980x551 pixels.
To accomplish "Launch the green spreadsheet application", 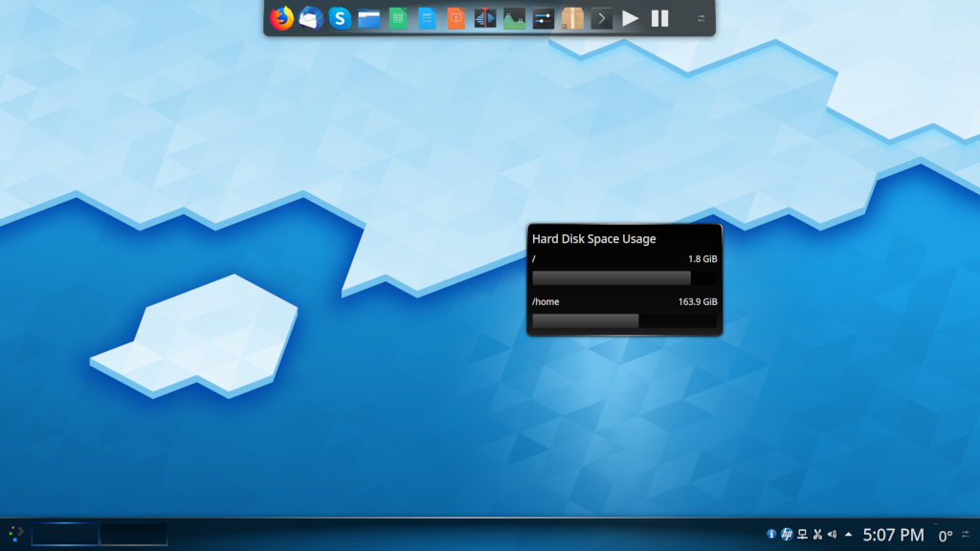I will pos(398,18).
